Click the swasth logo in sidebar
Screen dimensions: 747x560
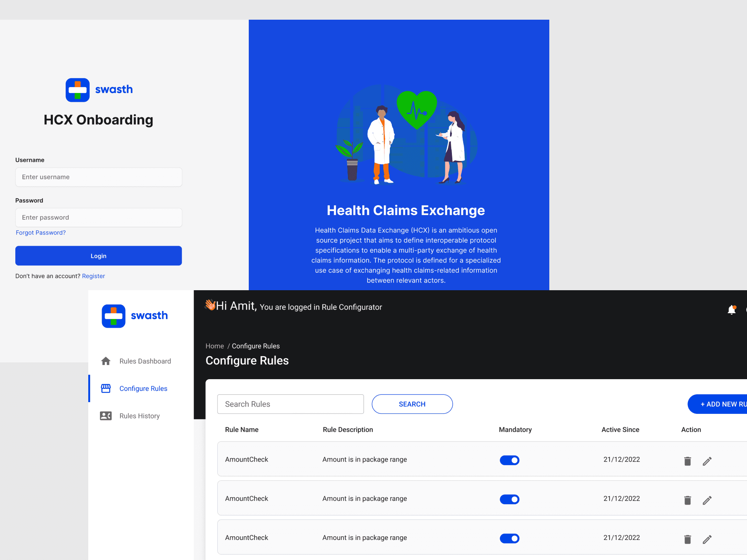135,316
